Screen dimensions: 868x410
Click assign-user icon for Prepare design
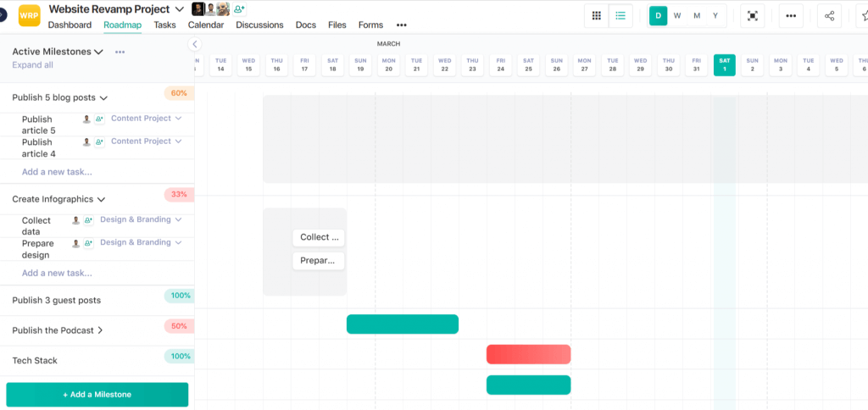[88, 243]
